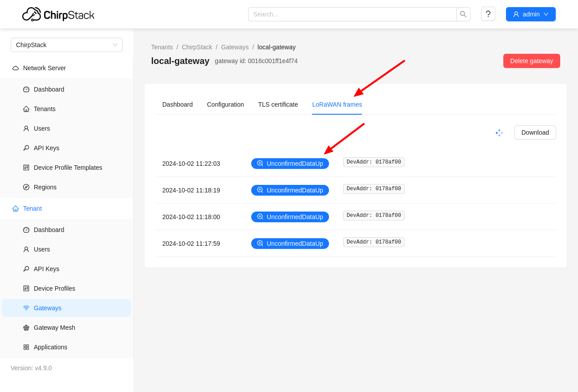Click the Gateways wifi icon
Viewport: 578px width, 392px height.
[x=26, y=308]
